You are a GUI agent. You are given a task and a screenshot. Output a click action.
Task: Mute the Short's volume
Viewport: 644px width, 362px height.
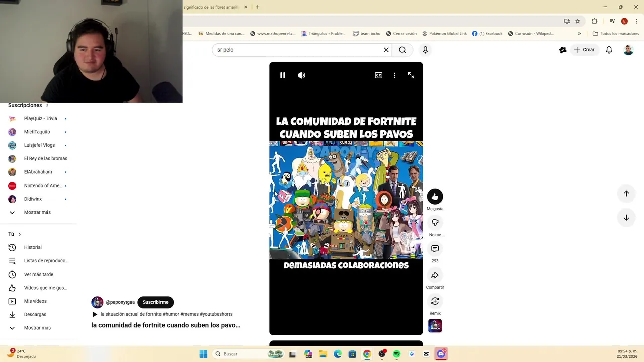301,75
